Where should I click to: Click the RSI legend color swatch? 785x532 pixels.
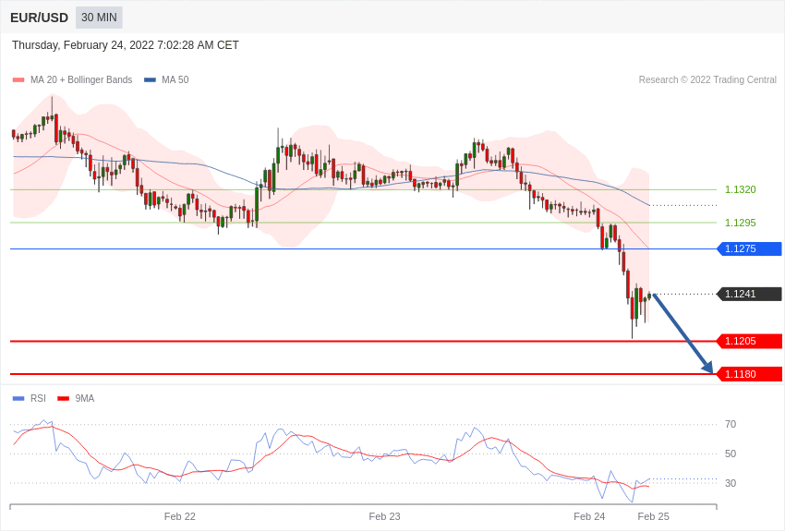click(x=18, y=399)
